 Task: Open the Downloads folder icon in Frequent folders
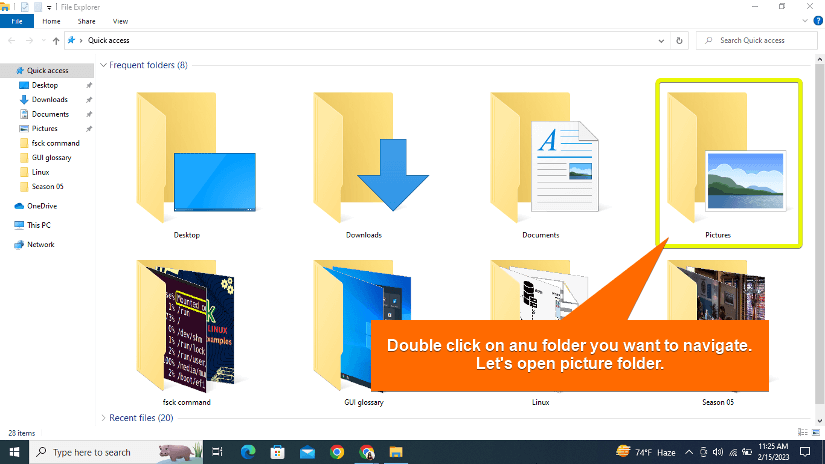(371, 158)
